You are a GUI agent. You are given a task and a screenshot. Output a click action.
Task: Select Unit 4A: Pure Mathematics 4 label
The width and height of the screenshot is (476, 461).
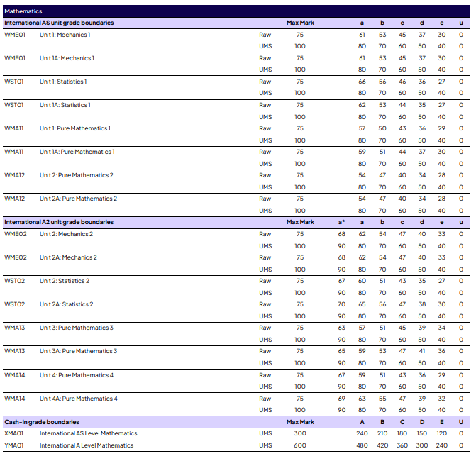pos(79,399)
